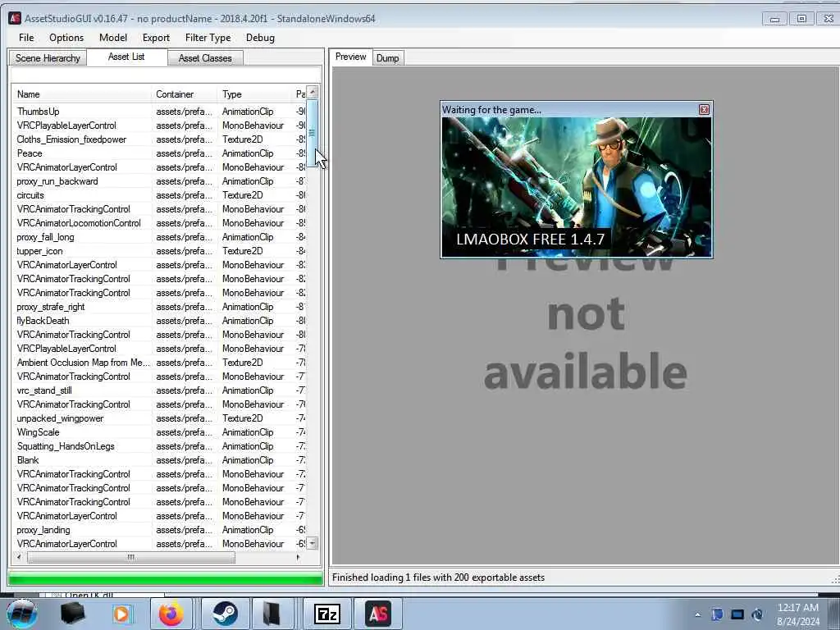Open the black folder icon in taskbar
Image resolution: width=840 pixels, height=630 pixels.
pos(72,614)
